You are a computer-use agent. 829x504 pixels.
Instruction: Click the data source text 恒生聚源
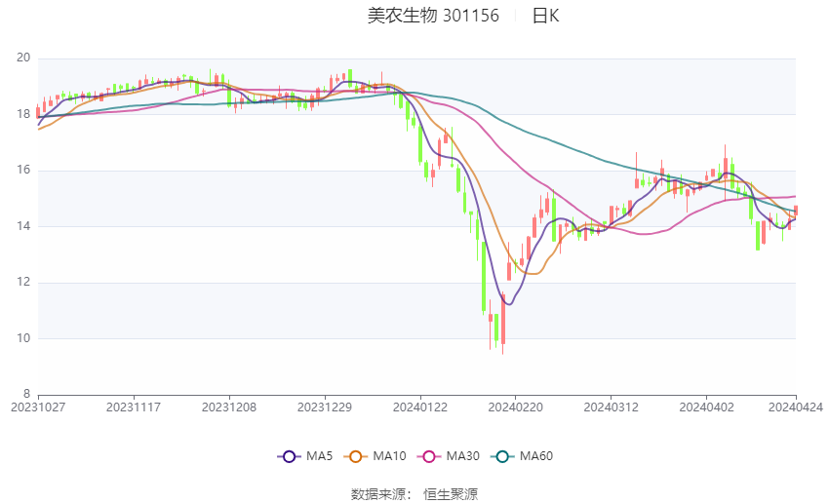tap(451, 494)
